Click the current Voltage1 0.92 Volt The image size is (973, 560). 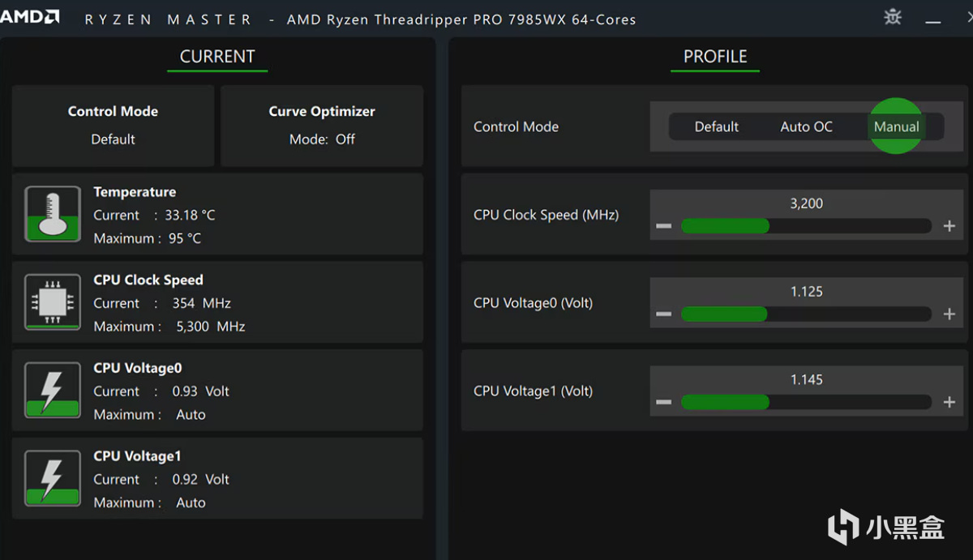click(x=201, y=480)
